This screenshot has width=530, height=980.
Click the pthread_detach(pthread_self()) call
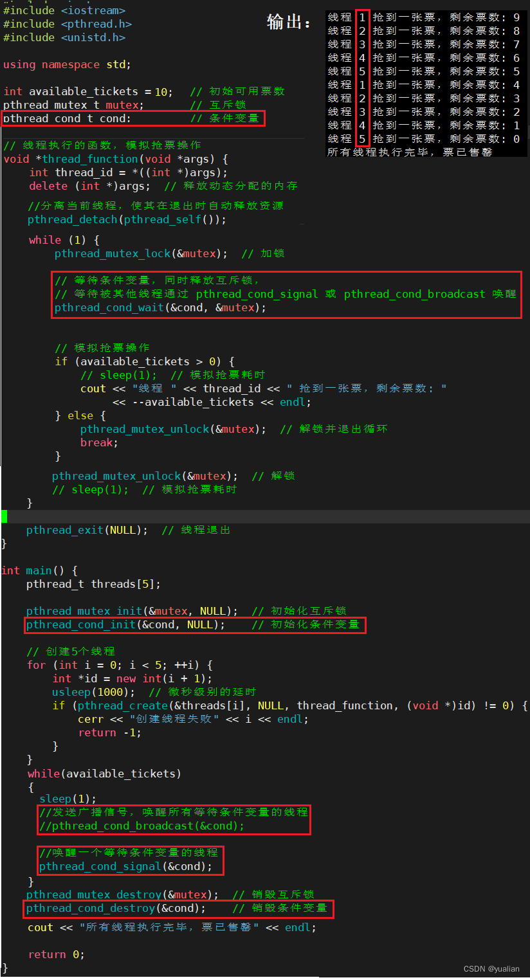tap(127, 219)
